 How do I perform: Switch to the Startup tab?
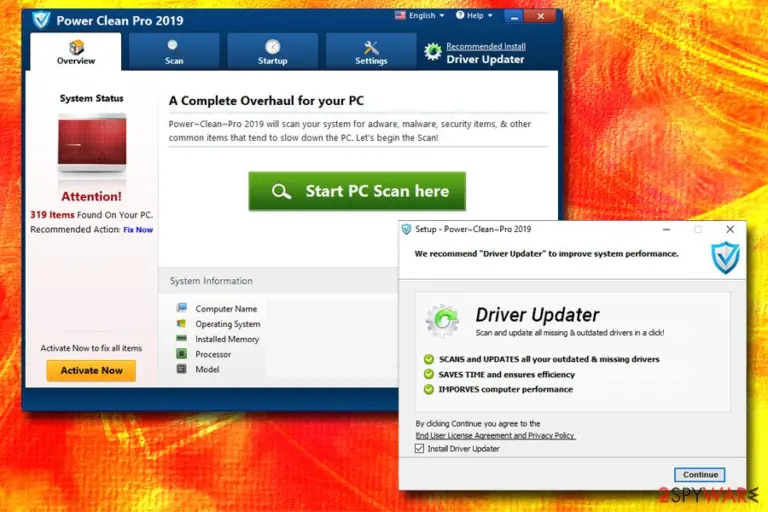272,52
